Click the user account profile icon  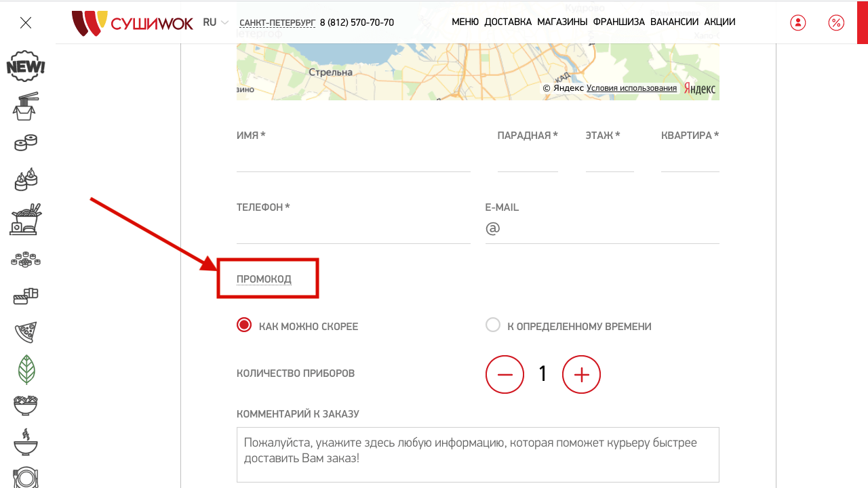tap(798, 22)
